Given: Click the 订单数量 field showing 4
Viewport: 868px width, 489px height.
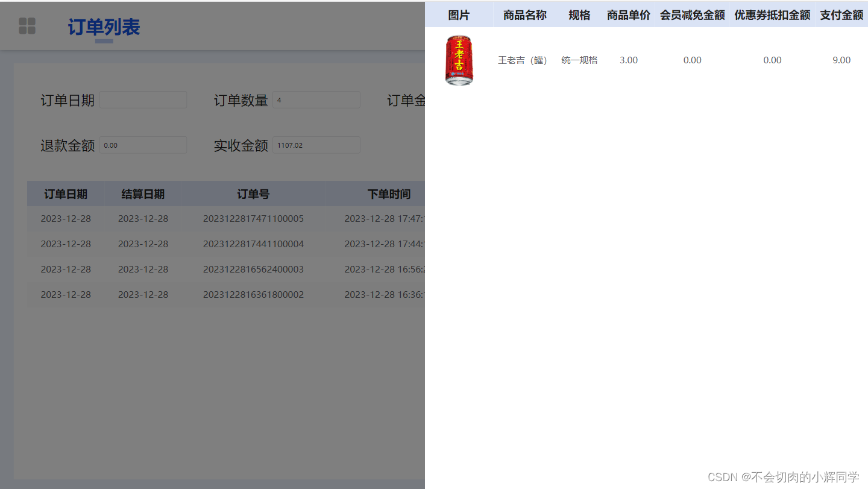Looking at the screenshot, I should click(x=316, y=99).
